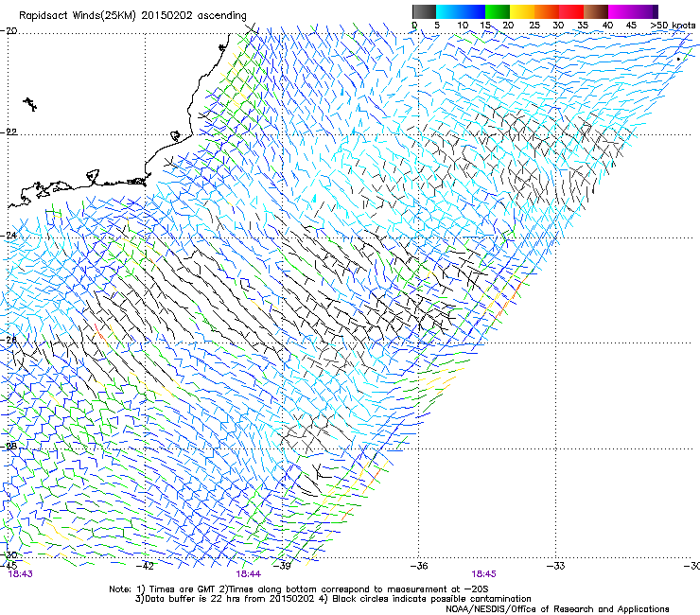
Task: Click the black contamination circle near the top-right swath edge
Action: tap(678, 59)
